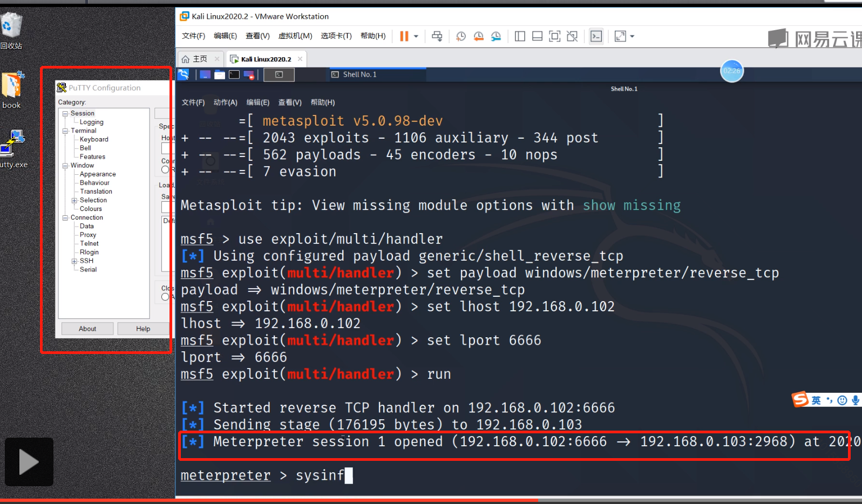The height and width of the screenshot is (504, 862).
Task: Select Behaviour in PuTTY category tree
Action: 94,183
